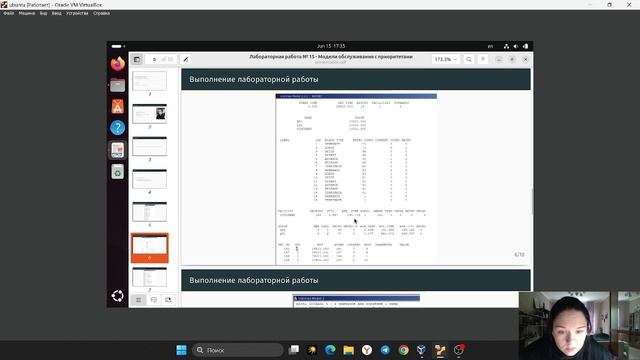
Task: Open VirtualBox Ввод menu
Action: click(57, 13)
